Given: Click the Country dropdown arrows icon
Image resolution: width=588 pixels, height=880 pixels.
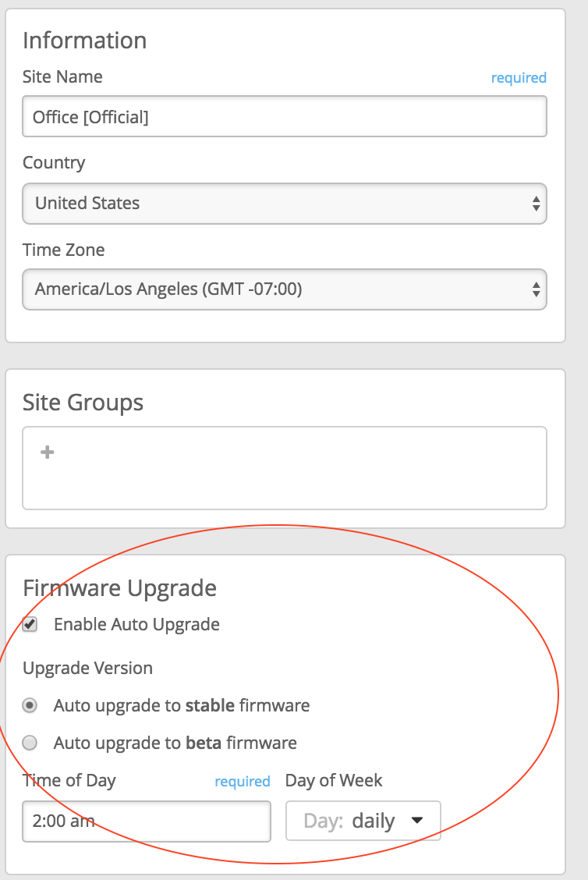Looking at the screenshot, I should [x=536, y=204].
